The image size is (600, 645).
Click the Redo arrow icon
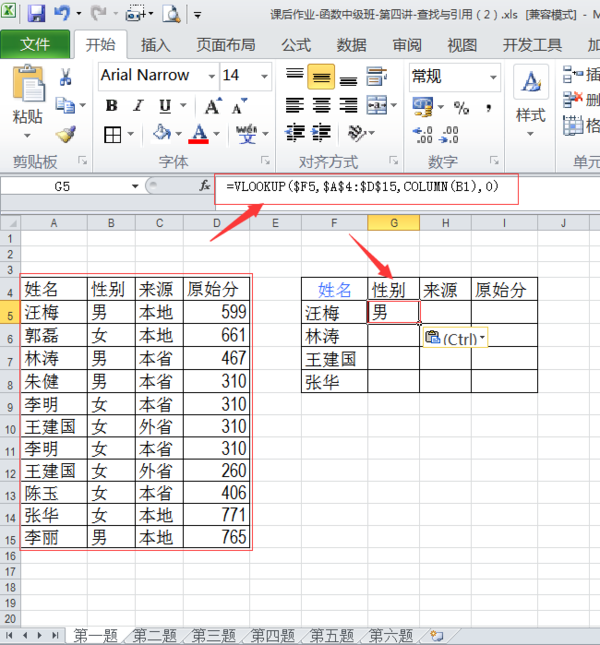coord(99,14)
